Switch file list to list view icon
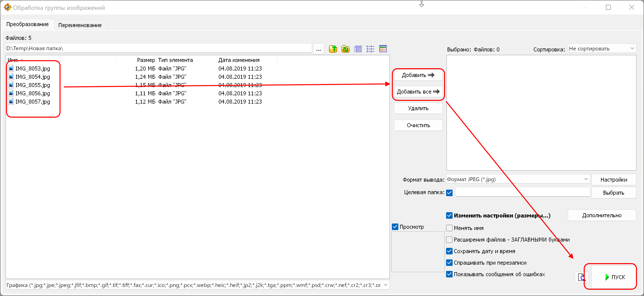The height and width of the screenshot is (296, 644). 370,49
